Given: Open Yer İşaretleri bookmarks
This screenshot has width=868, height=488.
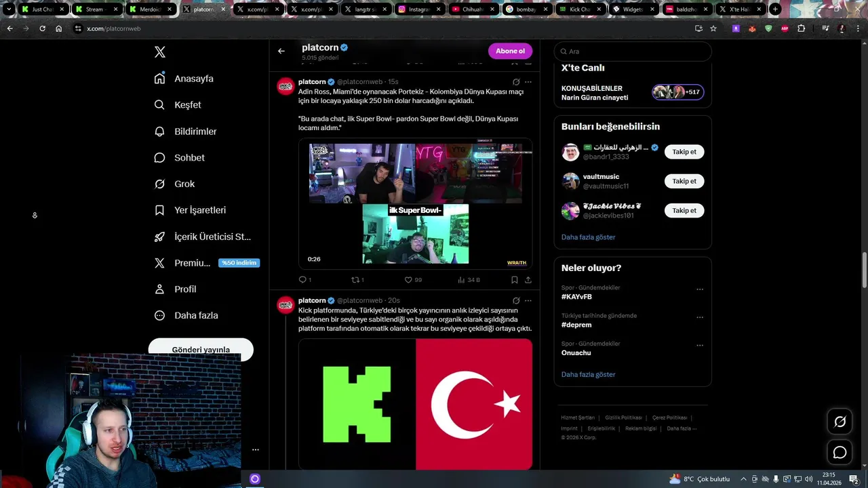Looking at the screenshot, I should point(190,210).
